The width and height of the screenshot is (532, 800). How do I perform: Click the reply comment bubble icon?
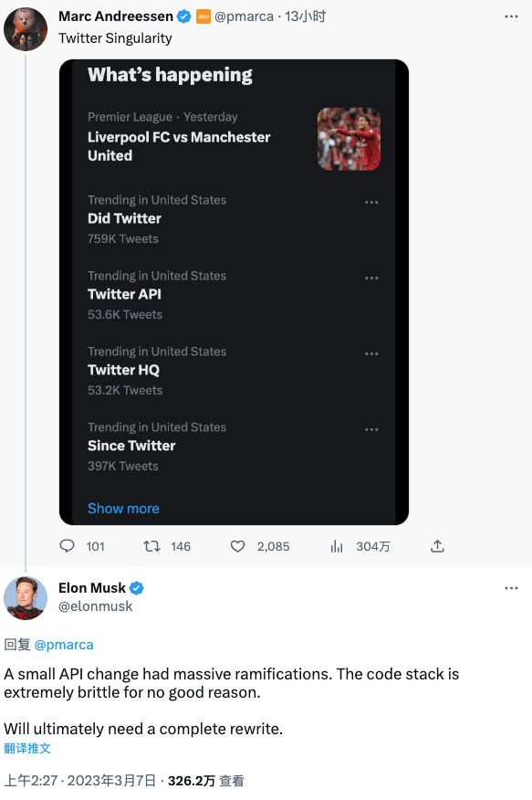[67, 546]
